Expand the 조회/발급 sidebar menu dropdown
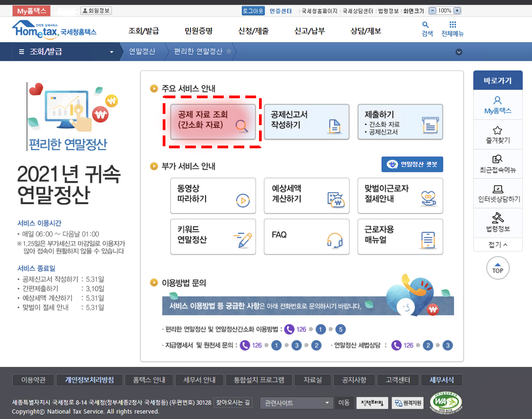Screen dimensions: 532x419 pos(111,52)
